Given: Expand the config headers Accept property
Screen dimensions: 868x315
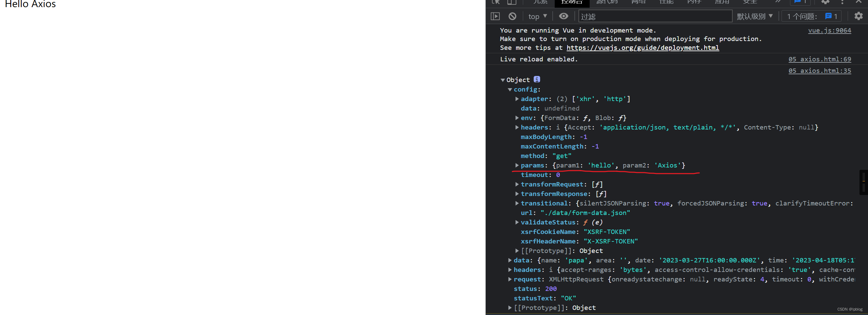Looking at the screenshot, I should pos(517,127).
